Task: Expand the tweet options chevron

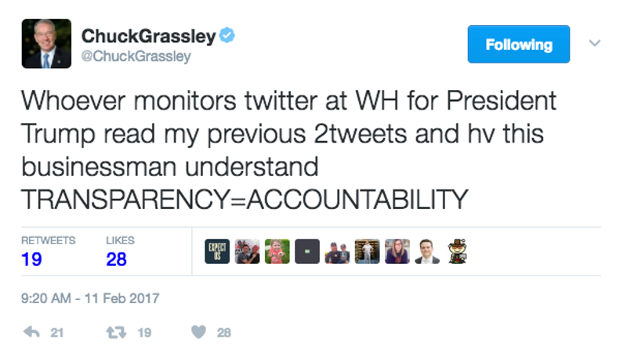Action: (595, 43)
